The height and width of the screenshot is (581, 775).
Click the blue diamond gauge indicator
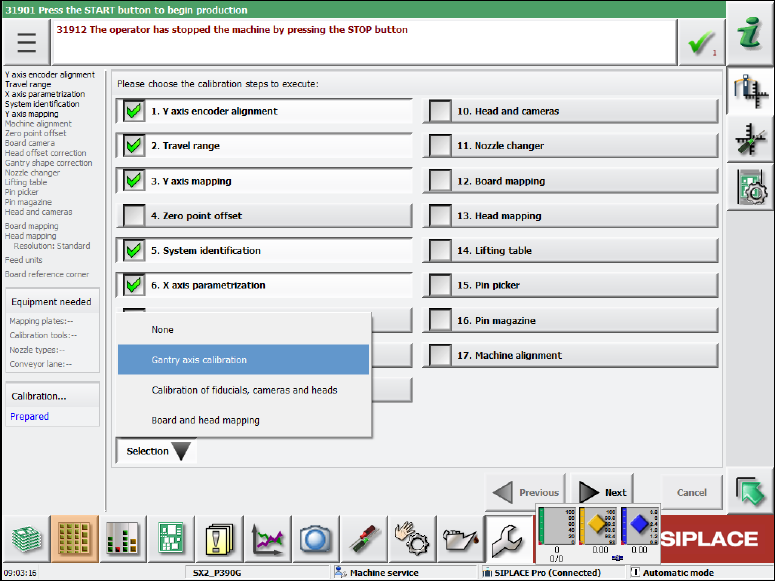[x=640, y=526]
